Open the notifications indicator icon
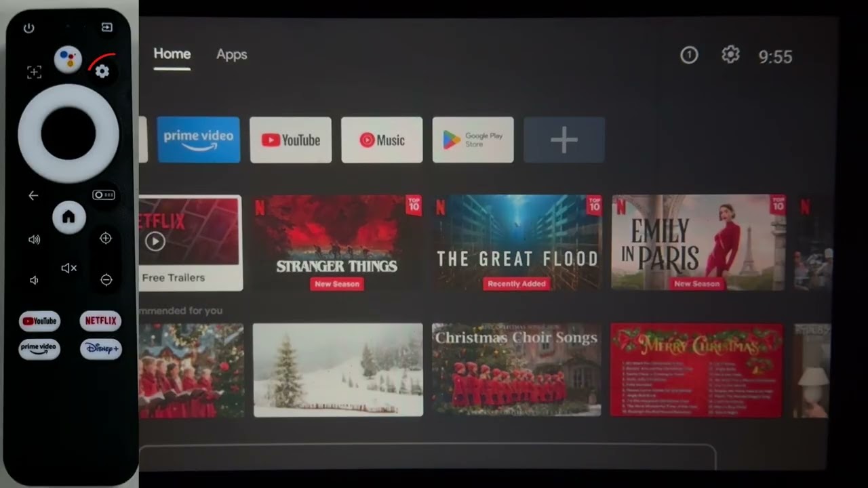 point(689,55)
